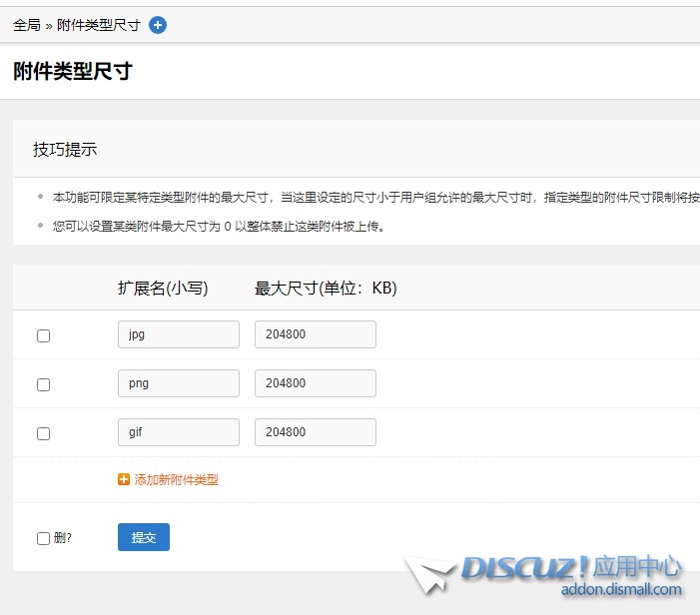This screenshot has width=700, height=615.
Task: Click the Discuz! application center logo
Action: pyautogui.click(x=571, y=569)
